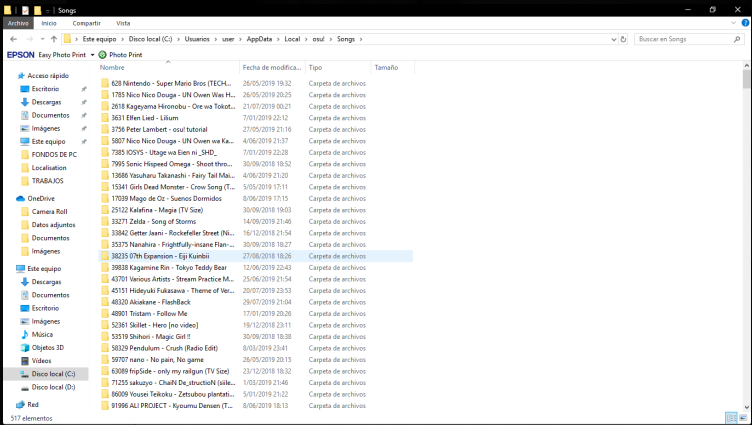Image resolution: width=752 pixels, height=425 pixels.
Task: Go up one folder level arrow
Action: click(54, 39)
